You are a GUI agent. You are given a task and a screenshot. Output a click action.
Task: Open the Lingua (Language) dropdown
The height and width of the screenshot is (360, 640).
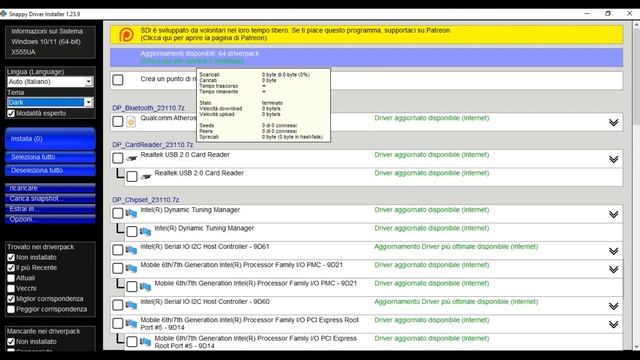pos(50,82)
